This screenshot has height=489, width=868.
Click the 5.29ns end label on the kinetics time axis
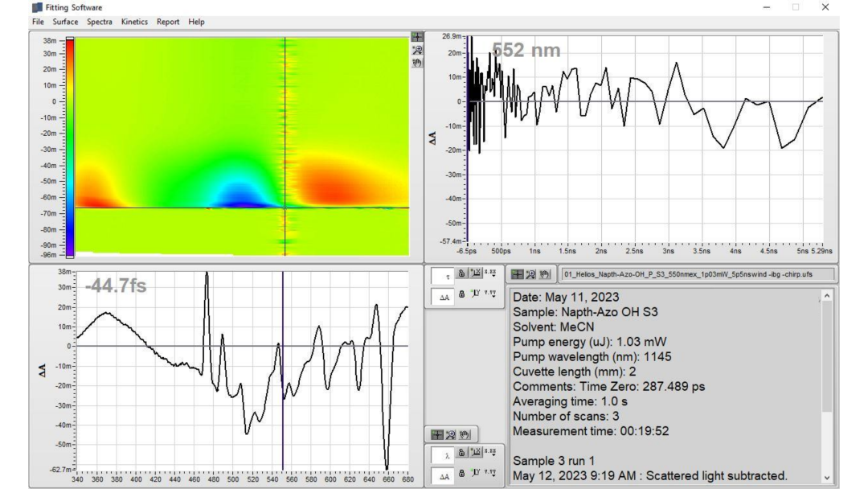(821, 251)
